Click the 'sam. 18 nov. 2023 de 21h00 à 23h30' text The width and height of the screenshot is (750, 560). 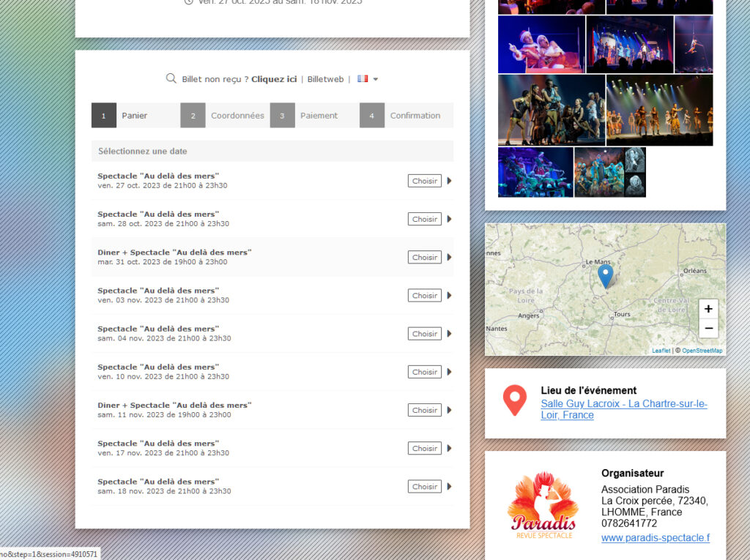[164, 491]
